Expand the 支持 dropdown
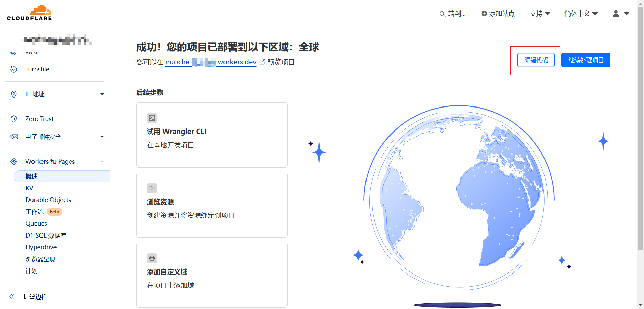Viewport: 644px width, 309px height. pyautogui.click(x=540, y=14)
